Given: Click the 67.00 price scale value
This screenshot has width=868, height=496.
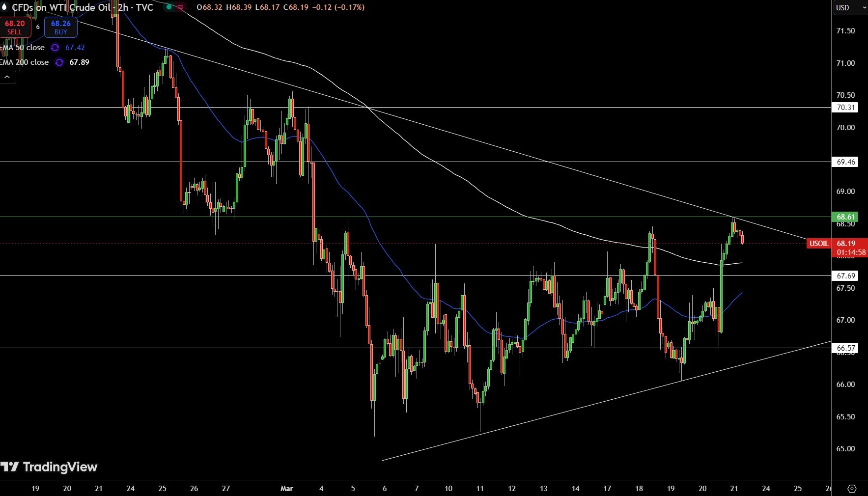Looking at the screenshot, I should [845, 320].
